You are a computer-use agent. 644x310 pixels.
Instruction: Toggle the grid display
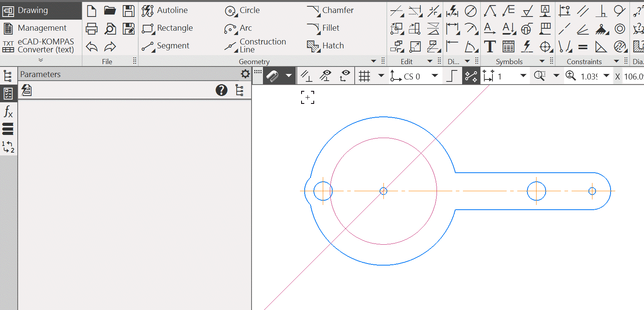pos(365,76)
